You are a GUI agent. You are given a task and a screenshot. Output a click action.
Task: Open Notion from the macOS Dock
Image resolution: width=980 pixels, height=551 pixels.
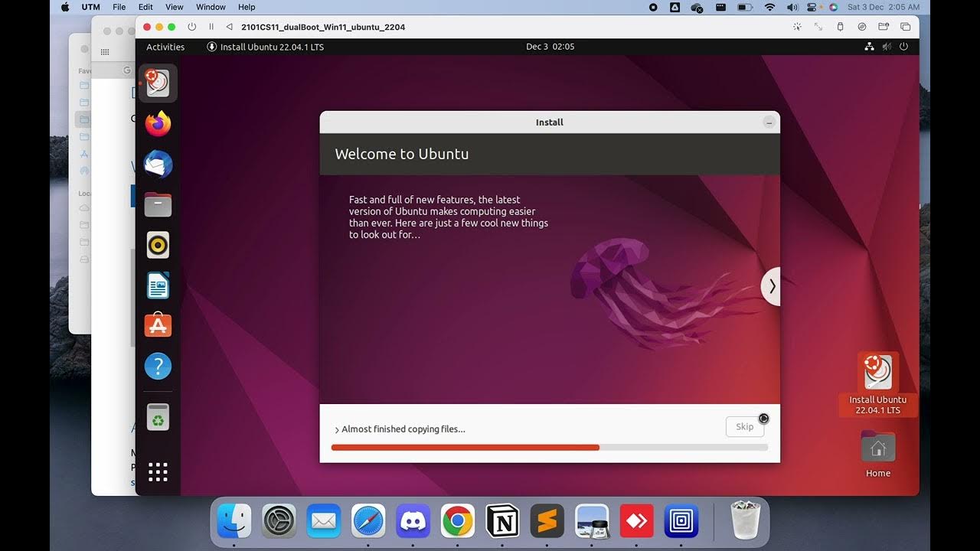[502, 521]
